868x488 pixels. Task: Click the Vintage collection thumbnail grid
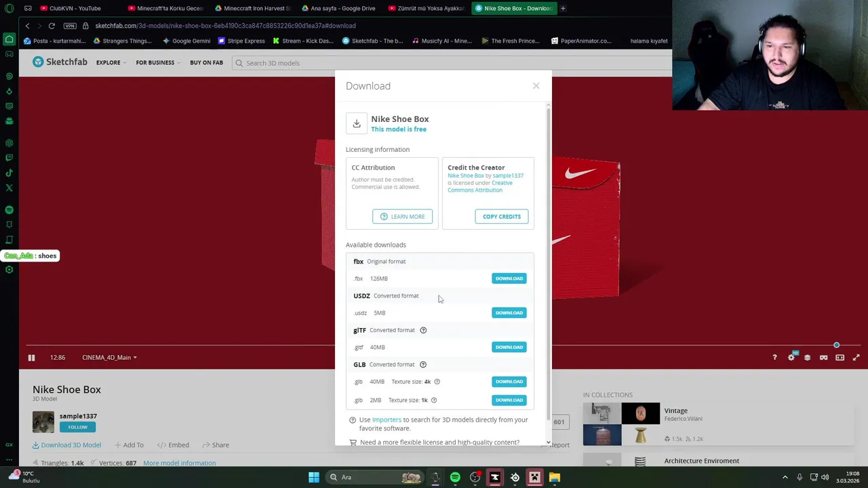(621, 424)
